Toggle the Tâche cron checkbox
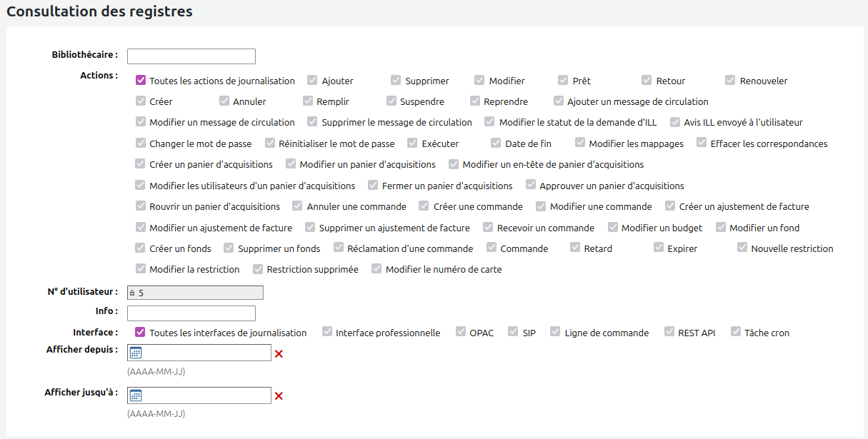The image size is (868, 439). (737, 333)
